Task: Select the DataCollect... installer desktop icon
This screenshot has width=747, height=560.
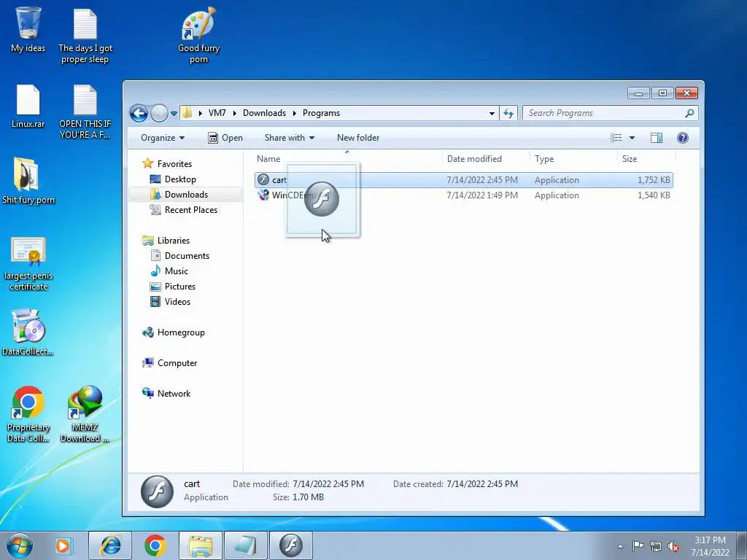Action: point(28,332)
